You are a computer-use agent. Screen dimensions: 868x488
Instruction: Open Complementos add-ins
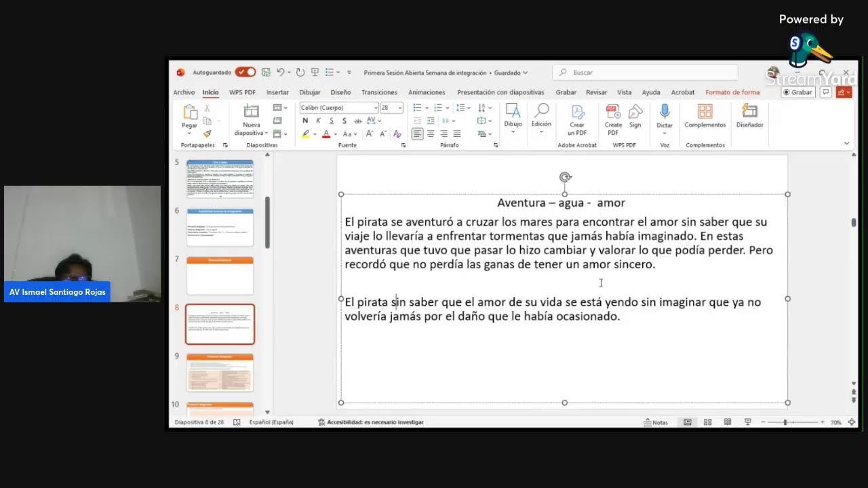705,117
